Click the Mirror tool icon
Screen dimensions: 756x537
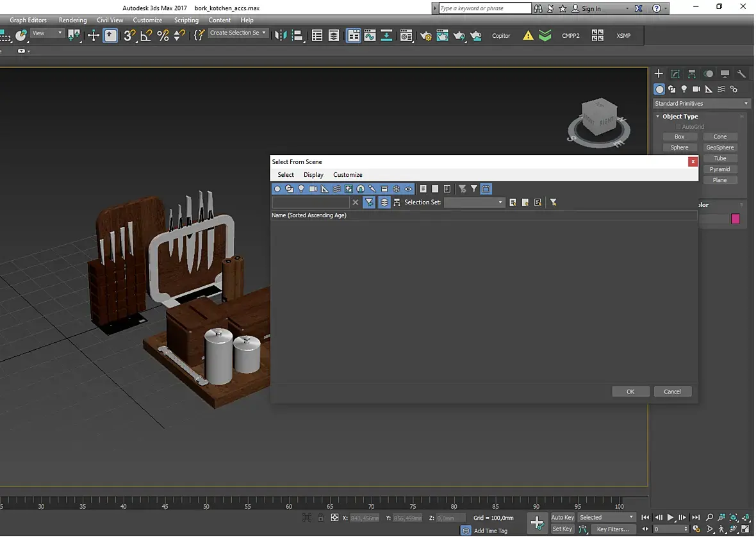(x=281, y=36)
